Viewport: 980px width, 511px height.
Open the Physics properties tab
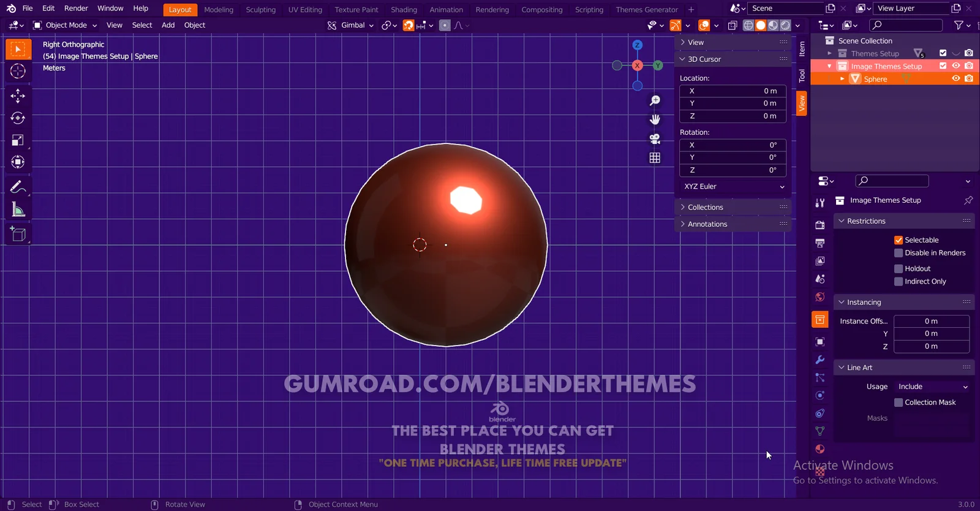pyautogui.click(x=820, y=395)
